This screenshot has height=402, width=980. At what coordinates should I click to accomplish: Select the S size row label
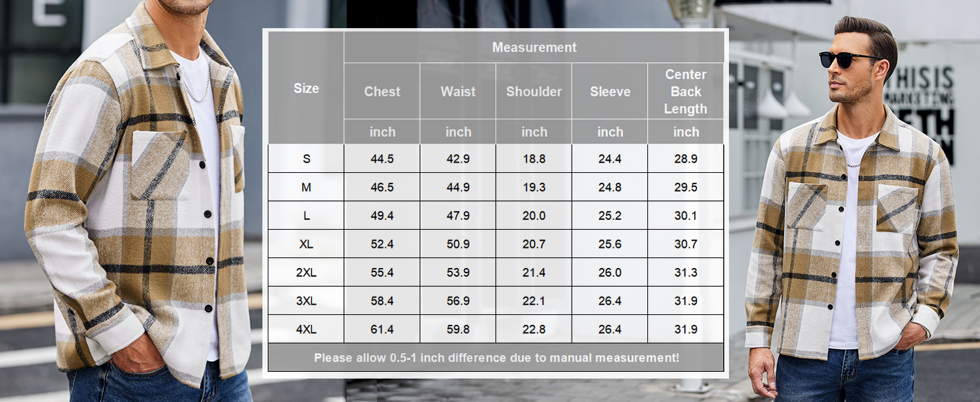(306, 159)
